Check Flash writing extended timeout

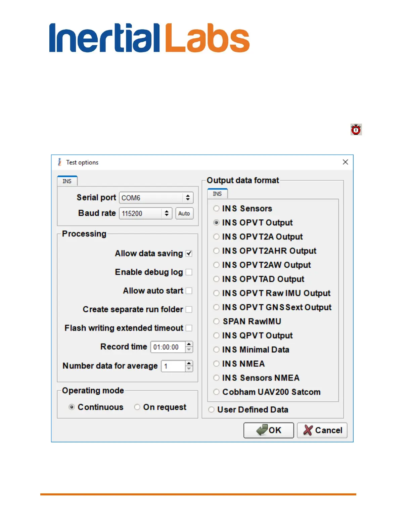(189, 328)
